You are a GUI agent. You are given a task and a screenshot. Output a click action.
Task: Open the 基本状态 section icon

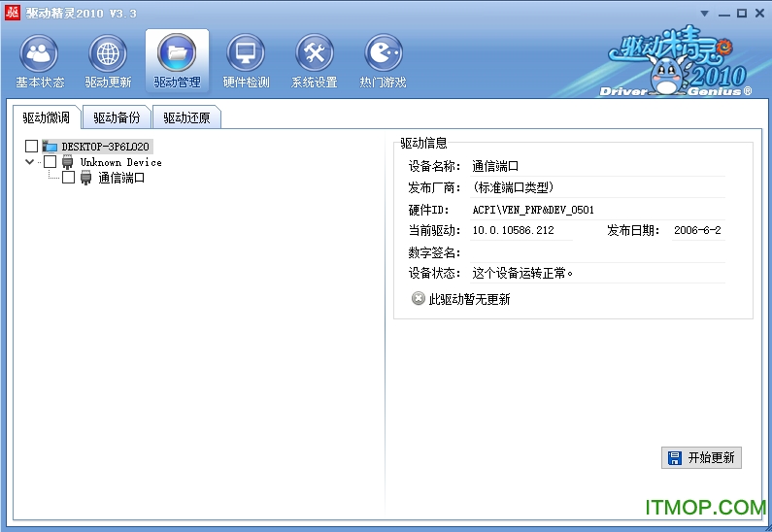coord(39,52)
